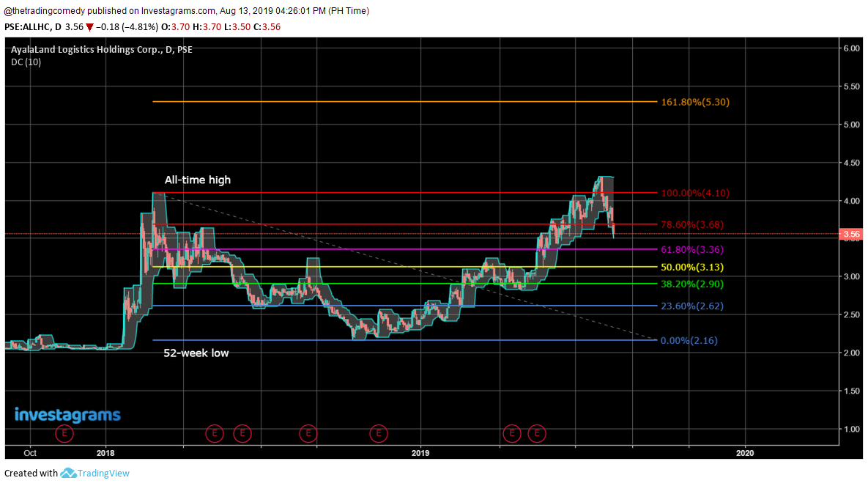This screenshot has height=486, width=868.
Task: Click the 100.00%(4.10) Fibonacci label
Action: pyautogui.click(x=695, y=193)
